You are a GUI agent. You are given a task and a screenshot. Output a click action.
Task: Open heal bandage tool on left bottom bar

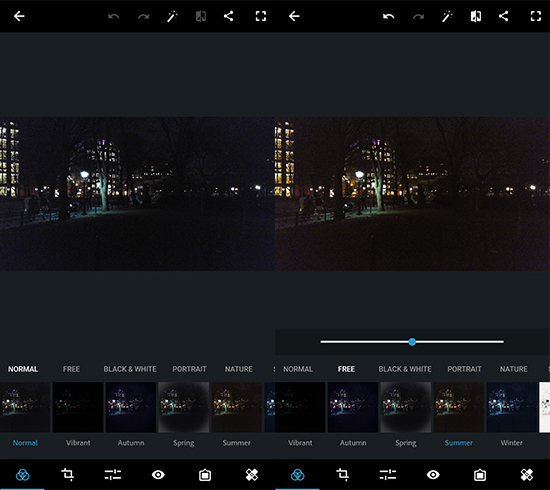point(251,475)
